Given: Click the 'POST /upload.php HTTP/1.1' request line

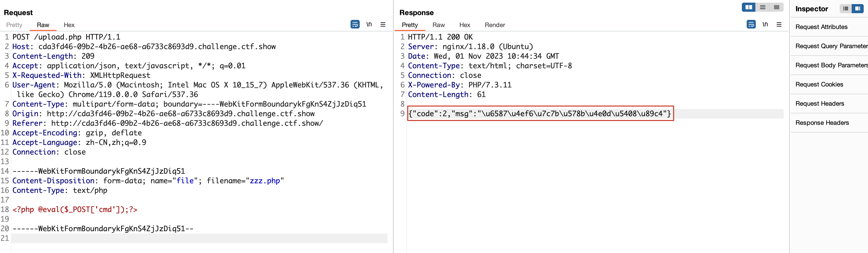Looking at the screenshot, I should click(x=66, y=37).
